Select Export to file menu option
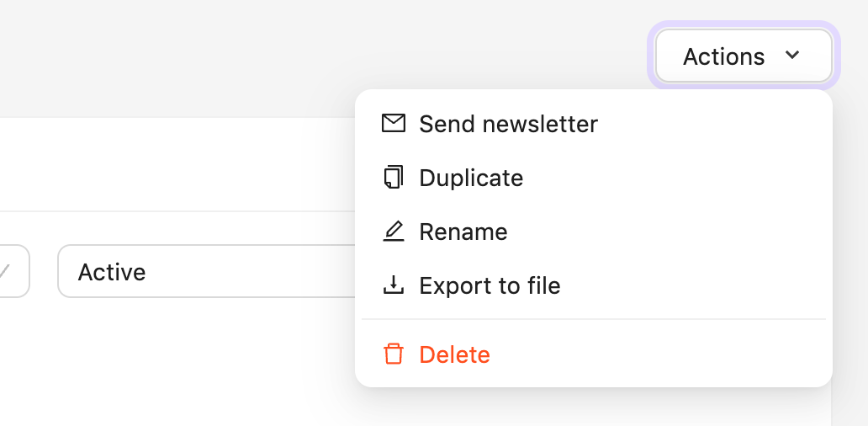 click(x=490, y=285)
